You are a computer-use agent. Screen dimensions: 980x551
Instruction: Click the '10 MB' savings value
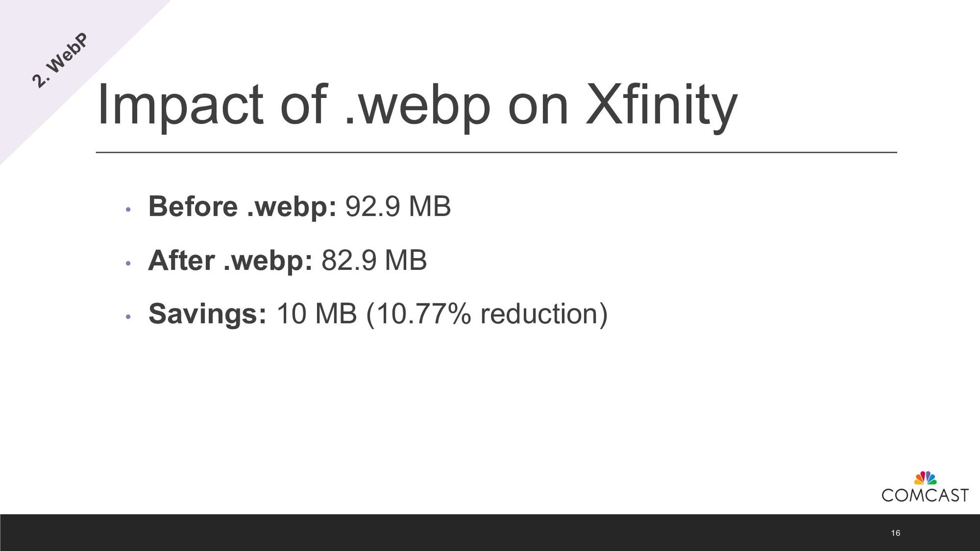click(x=316, y=313)
